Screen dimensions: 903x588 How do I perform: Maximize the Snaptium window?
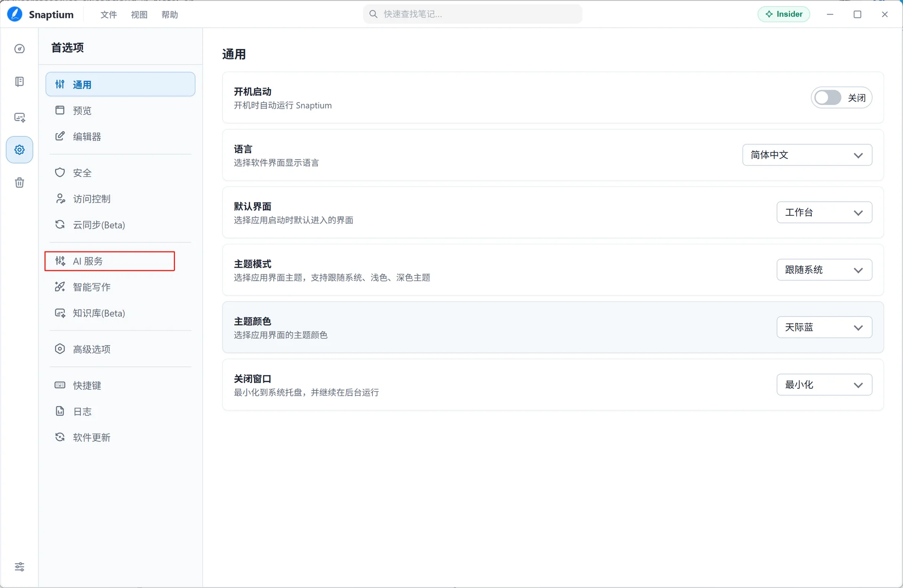(857, 14)
